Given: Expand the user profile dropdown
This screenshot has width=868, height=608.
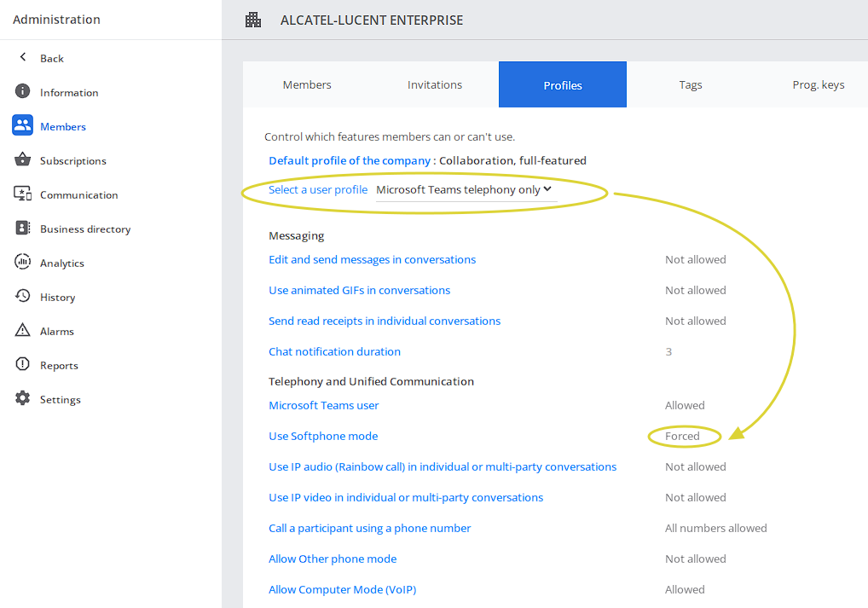Looking at the screenshot, I should pyautogui.click(x=465, y=190).
